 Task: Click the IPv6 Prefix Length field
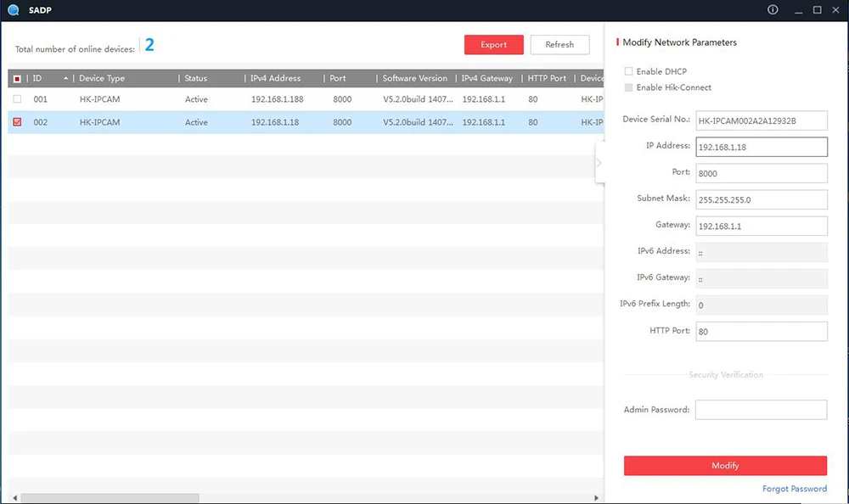762,305
